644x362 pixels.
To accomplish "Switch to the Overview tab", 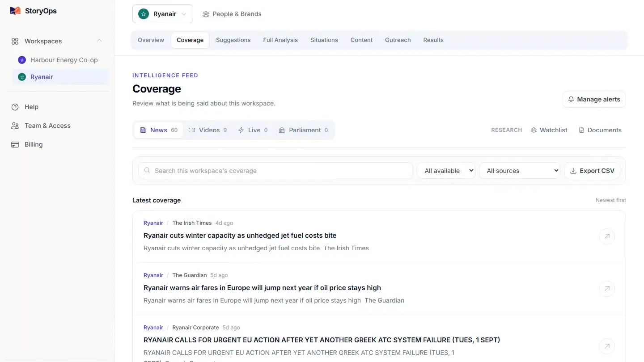I will click(151, 40).
